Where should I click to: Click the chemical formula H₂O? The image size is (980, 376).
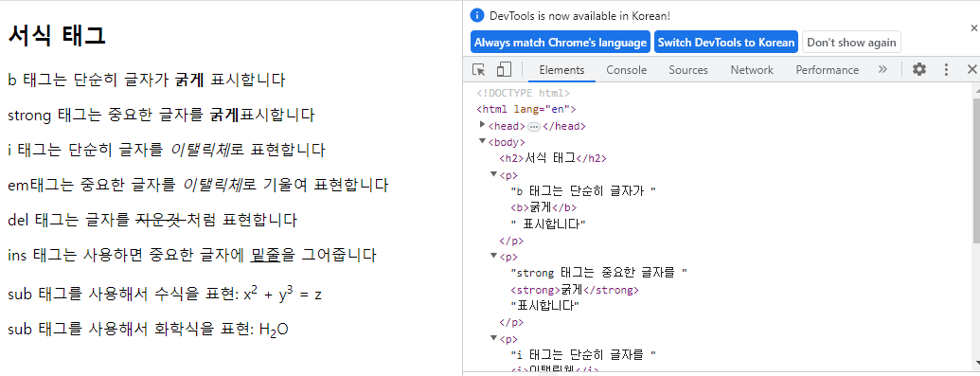(x=274, y=330)
